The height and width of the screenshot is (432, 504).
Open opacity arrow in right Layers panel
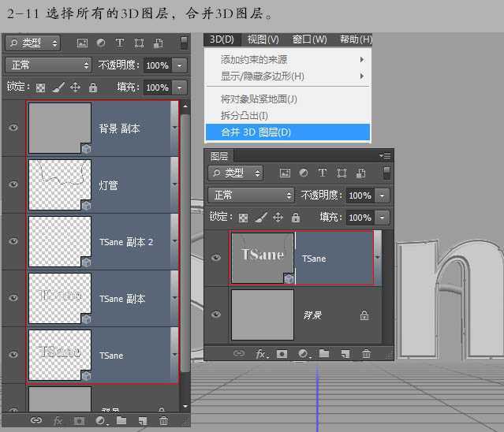382,196
